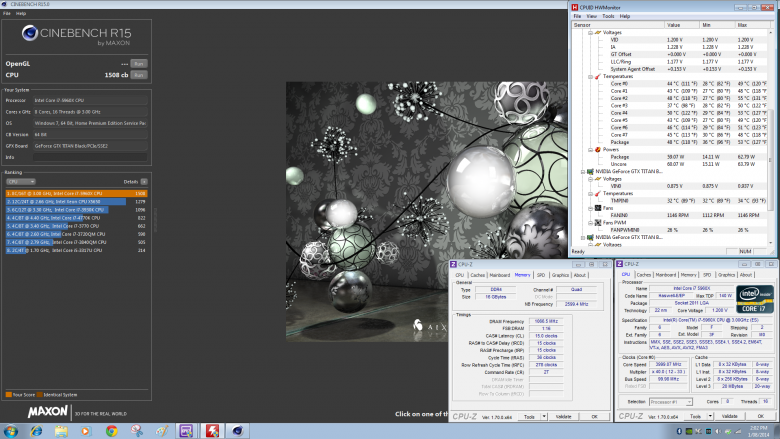
Task: Open the ranking type CPU dropdown
Action: point(20,181)
